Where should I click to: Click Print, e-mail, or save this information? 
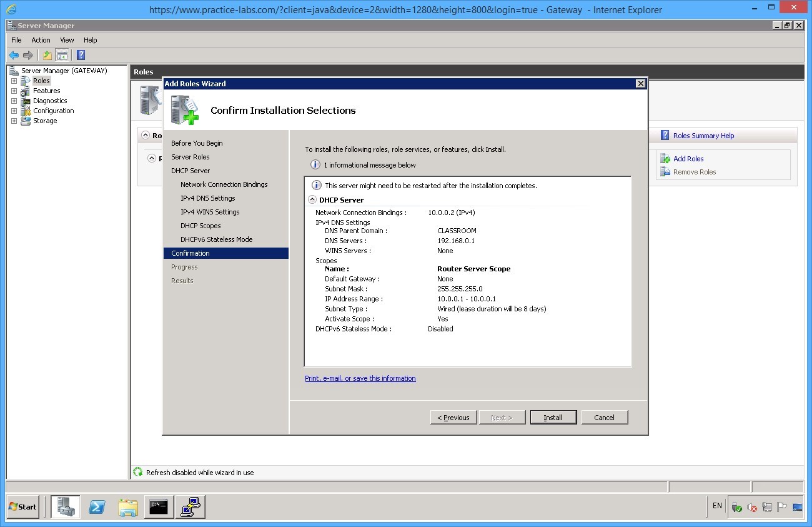(360, 379)
